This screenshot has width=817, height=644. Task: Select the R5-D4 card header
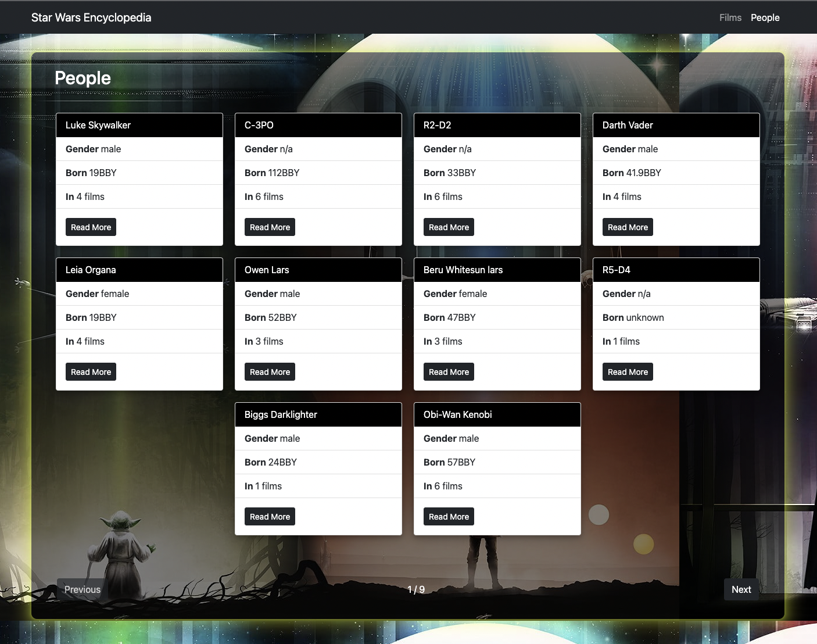tap(676, 270)
